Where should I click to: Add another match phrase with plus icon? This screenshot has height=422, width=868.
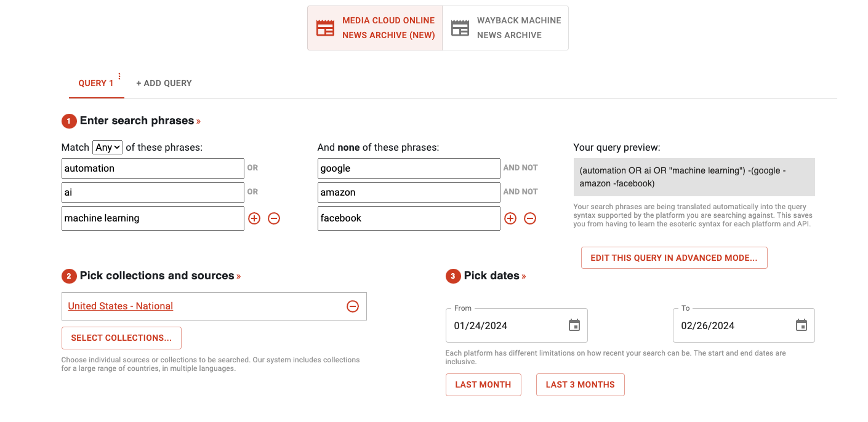[254, 218]
